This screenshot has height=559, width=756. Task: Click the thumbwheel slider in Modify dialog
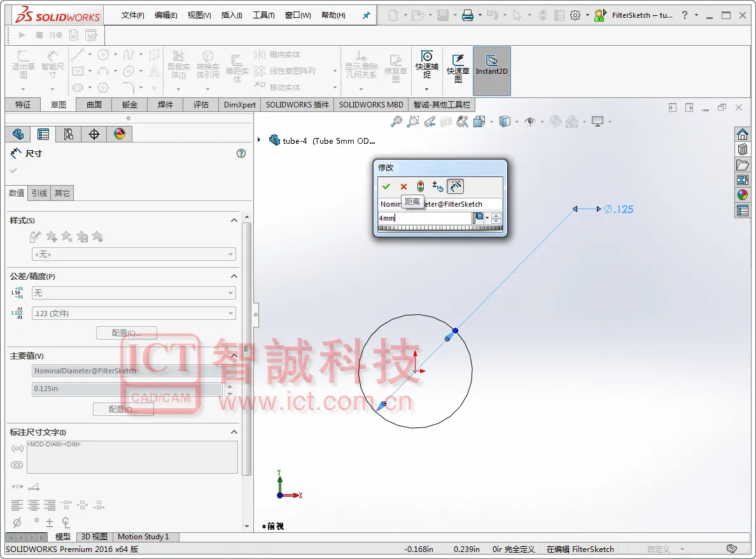440,228
